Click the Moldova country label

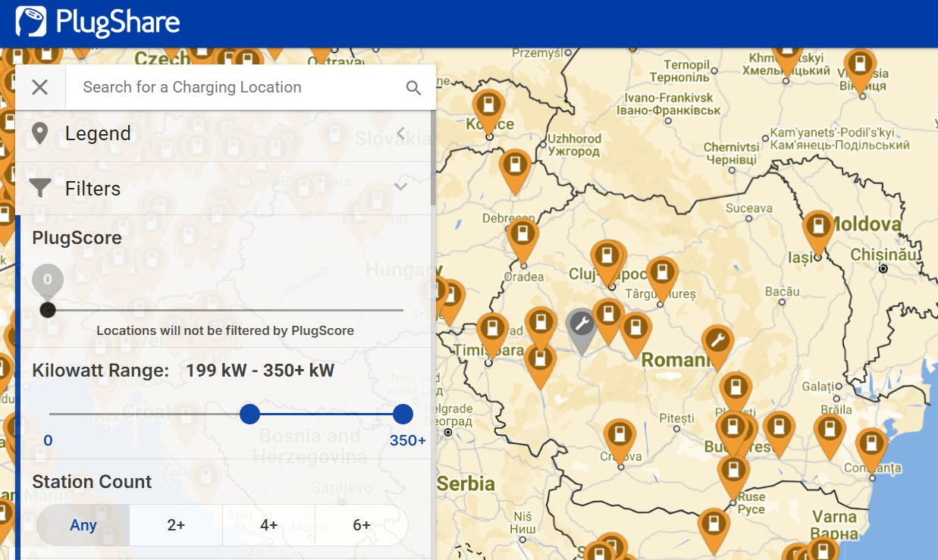coord(867,224)
